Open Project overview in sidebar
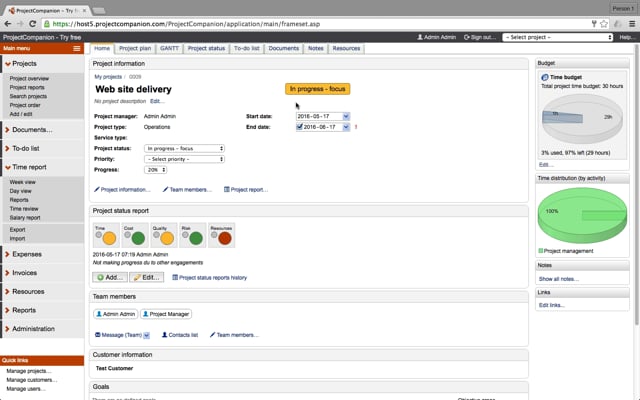Screen dimensions: 640x400 (x=29, y=78)
